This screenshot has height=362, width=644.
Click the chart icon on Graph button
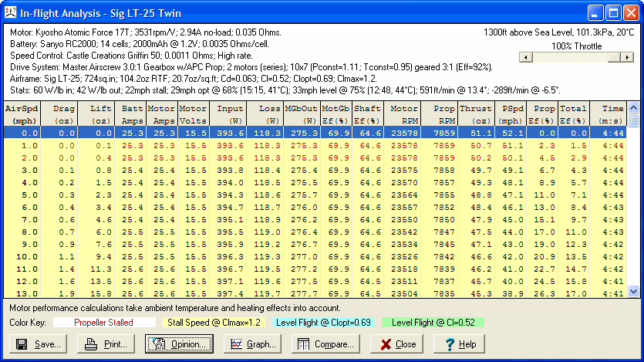(236, 344)
